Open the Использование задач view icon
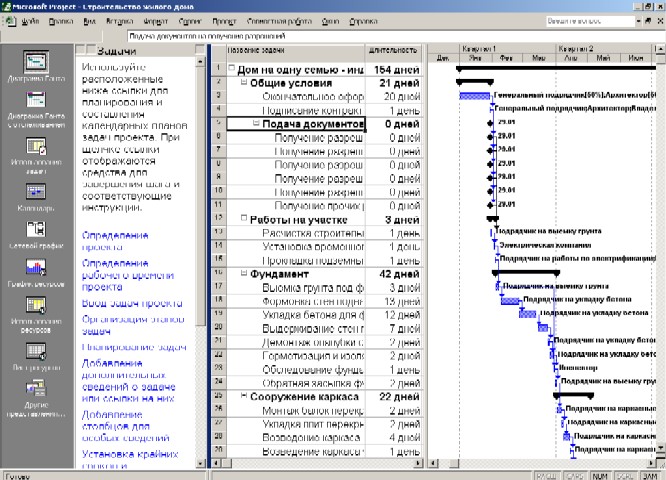The height and width of the screenshot is (480, 666). 36,146
